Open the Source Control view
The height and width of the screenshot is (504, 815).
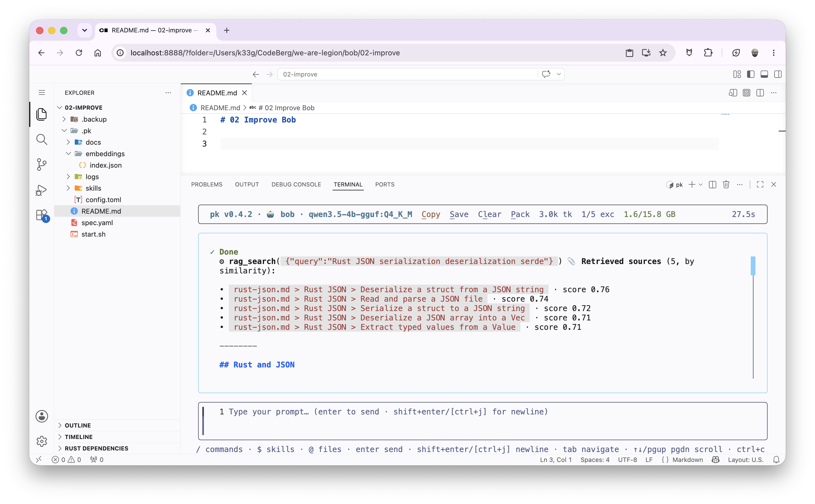point(42,164)
